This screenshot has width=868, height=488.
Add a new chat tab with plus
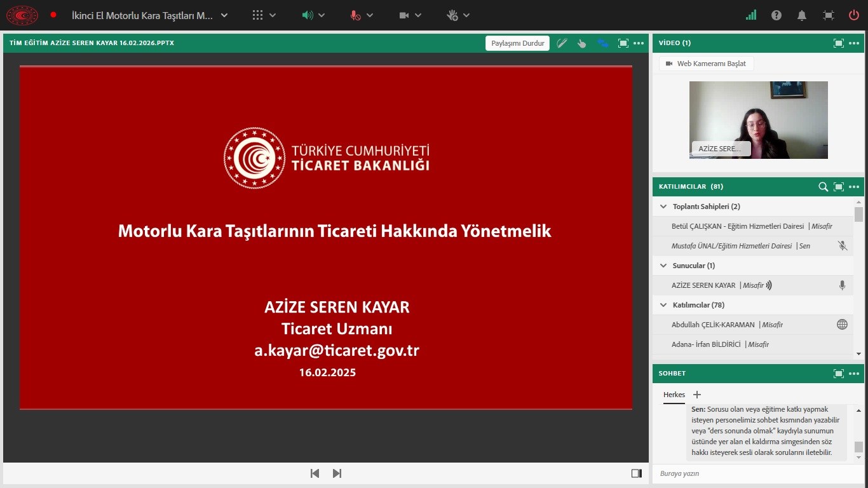click(697, 395)
